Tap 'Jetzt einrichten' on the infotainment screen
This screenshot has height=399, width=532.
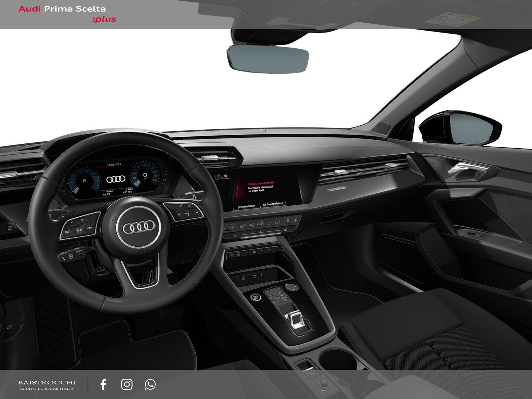coord(247,206)
